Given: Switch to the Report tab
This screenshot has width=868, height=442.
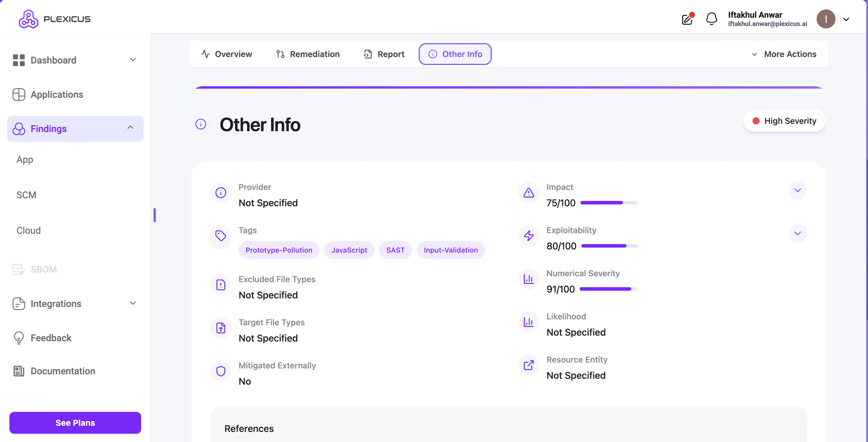Looking at the screenshot, I should (x=384, y=54).
